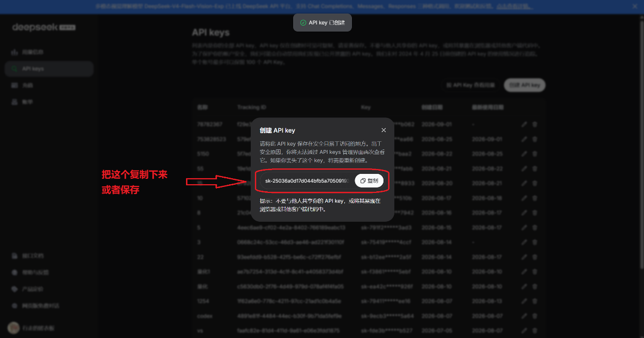Delete the key named 1254
Viewport: 644px width, 338px height.
pos(535,301)
